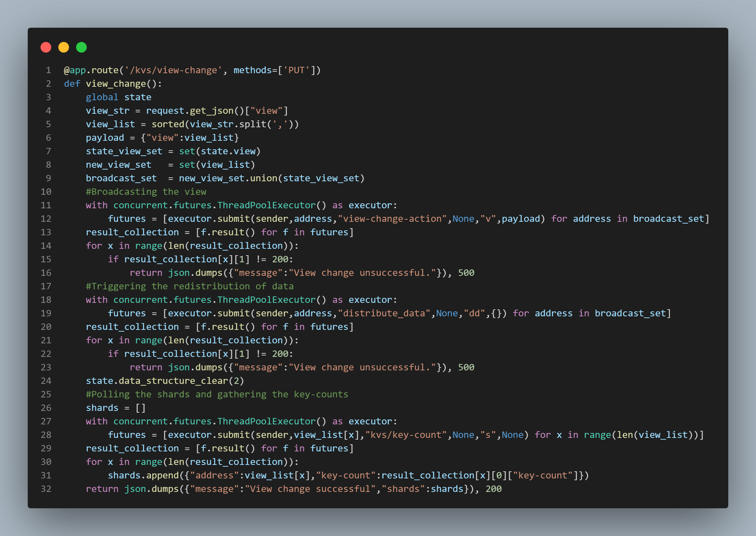Click 'ThreadPoolExecutor' on line 11
The width and height of the screenshot is (756, 536).
click(x=266, y=205)
